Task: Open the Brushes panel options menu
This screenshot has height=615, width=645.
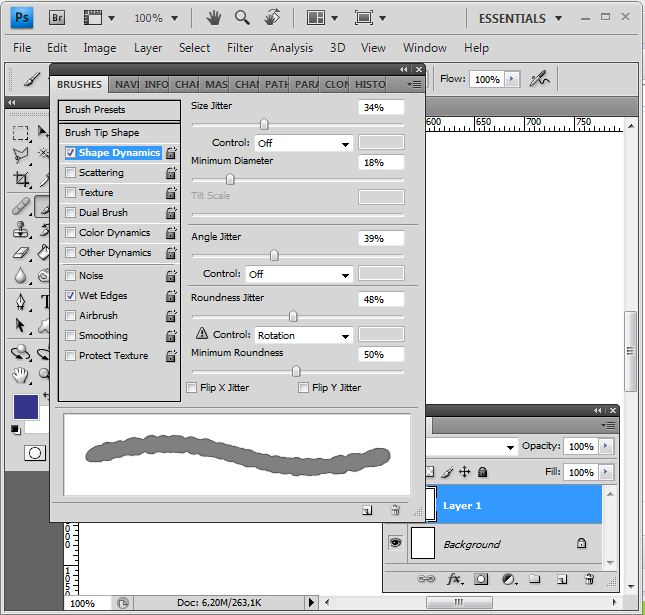Action: (414, 84)
